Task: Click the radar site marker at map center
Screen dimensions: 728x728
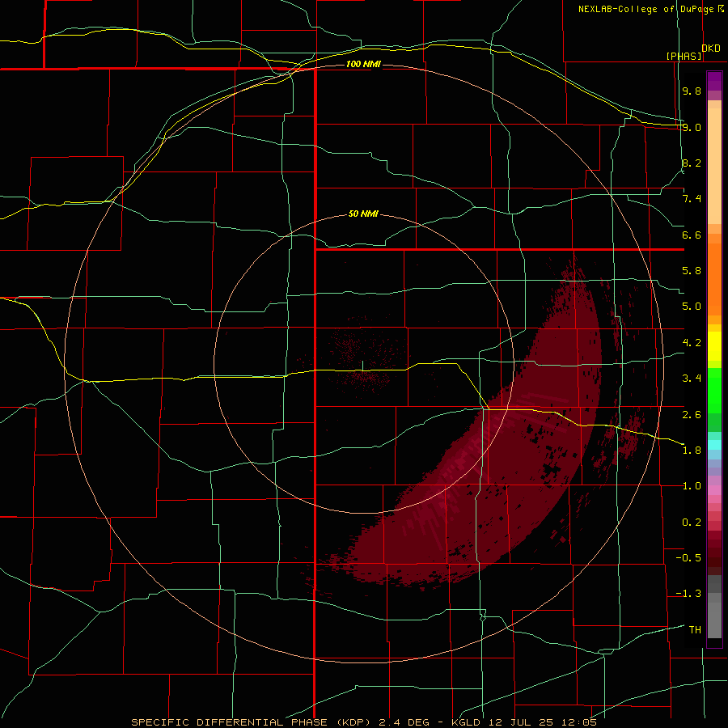Action: coord(362,366)
